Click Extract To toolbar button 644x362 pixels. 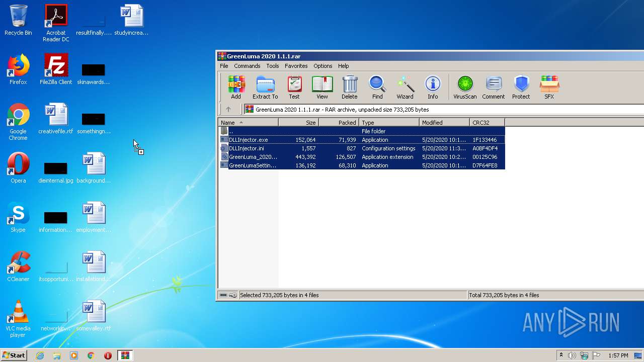pos(265,87)
